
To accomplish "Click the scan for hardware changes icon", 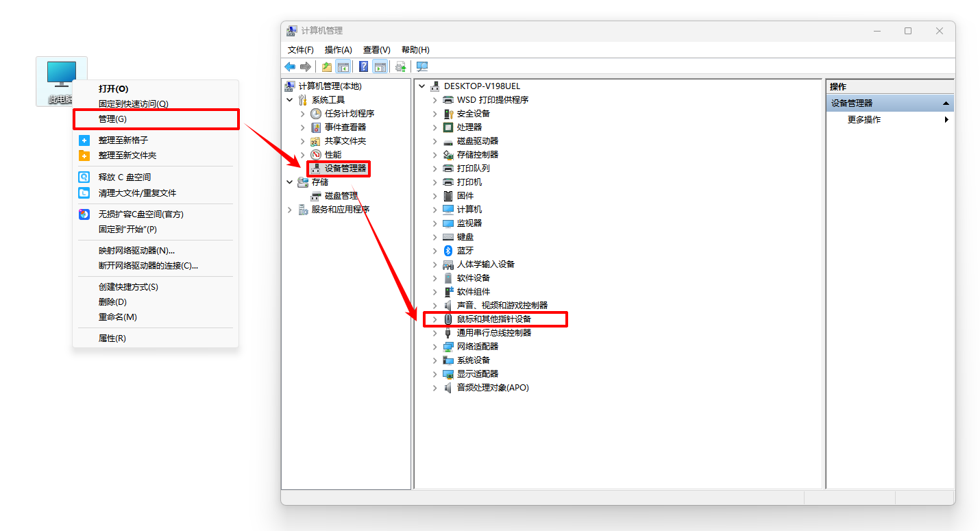I will point(422,66).
